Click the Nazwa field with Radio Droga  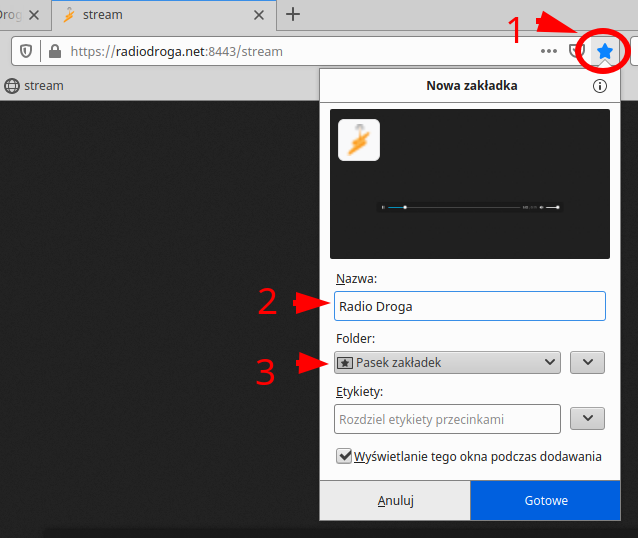[469, 306]
